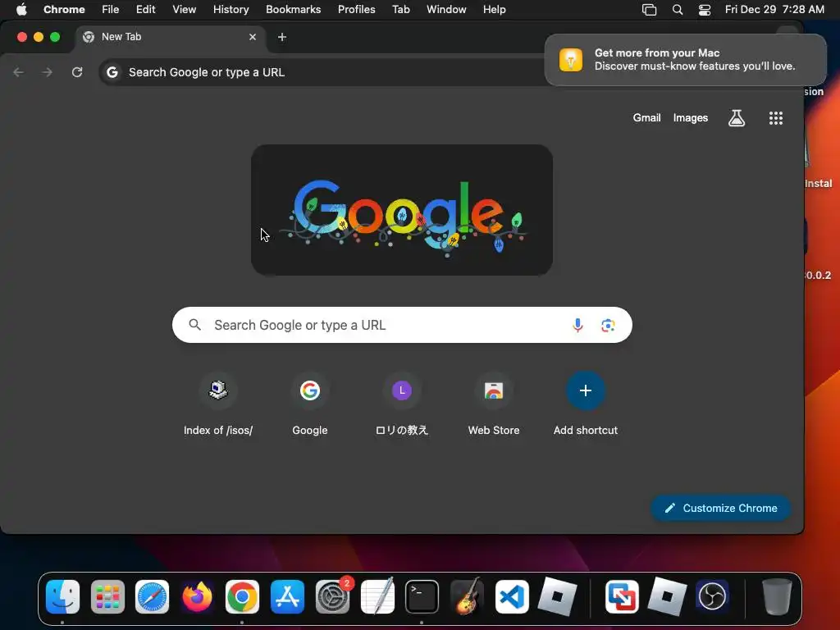The width and height of the screenshot is (840, 630).
Task: Open Control Center in menu bar
Action: point(705,9)
